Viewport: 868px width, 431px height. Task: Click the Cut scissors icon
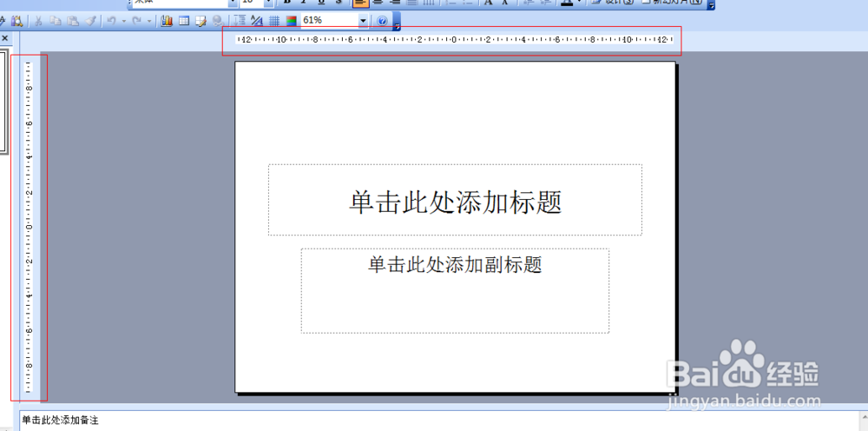(x=38, y=21)
